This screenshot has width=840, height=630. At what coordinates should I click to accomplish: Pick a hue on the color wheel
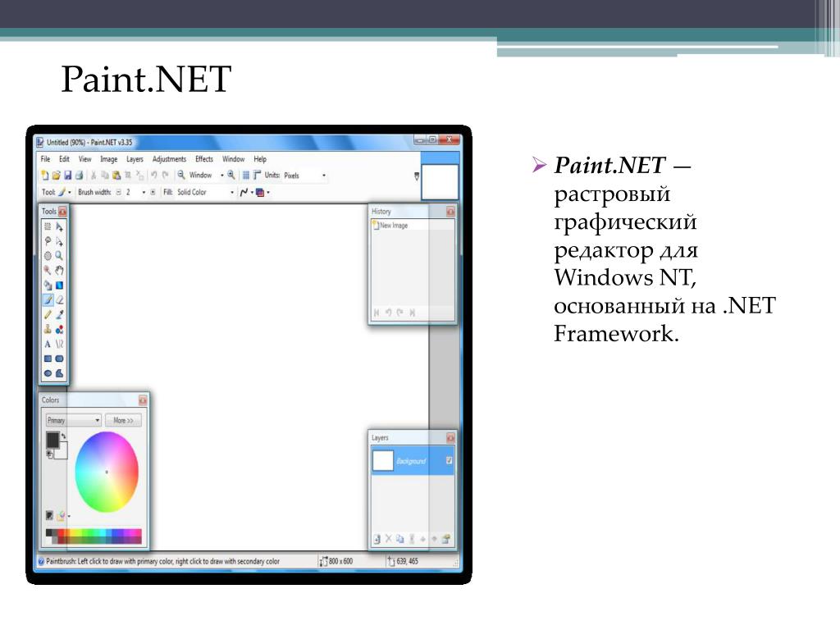pos(107,472)
